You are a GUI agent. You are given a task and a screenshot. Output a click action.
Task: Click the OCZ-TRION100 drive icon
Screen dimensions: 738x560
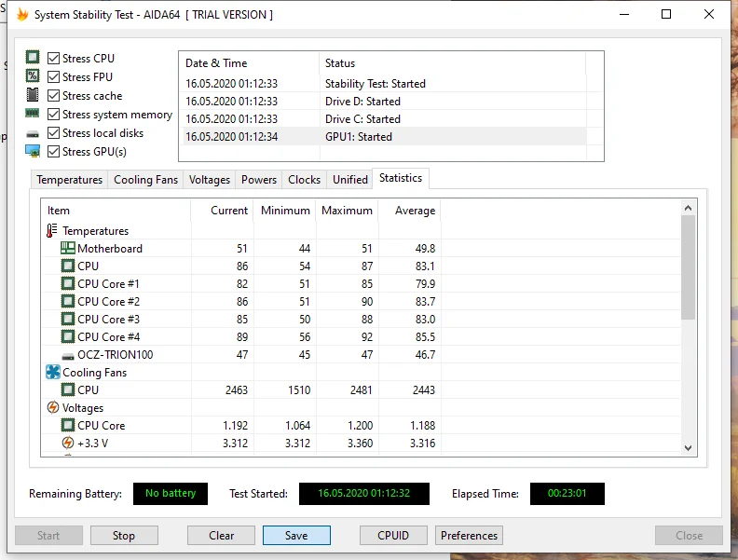[x=68, y=356]
